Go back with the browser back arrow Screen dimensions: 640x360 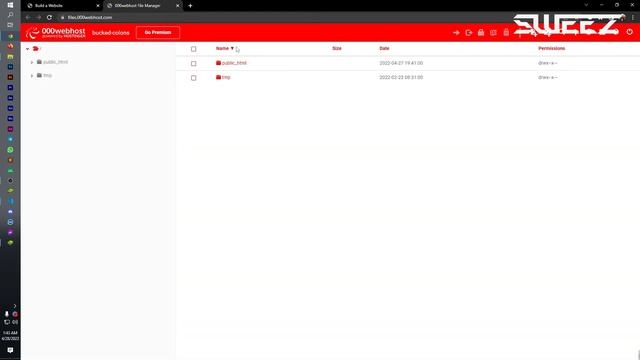click(x=28, y=18)
